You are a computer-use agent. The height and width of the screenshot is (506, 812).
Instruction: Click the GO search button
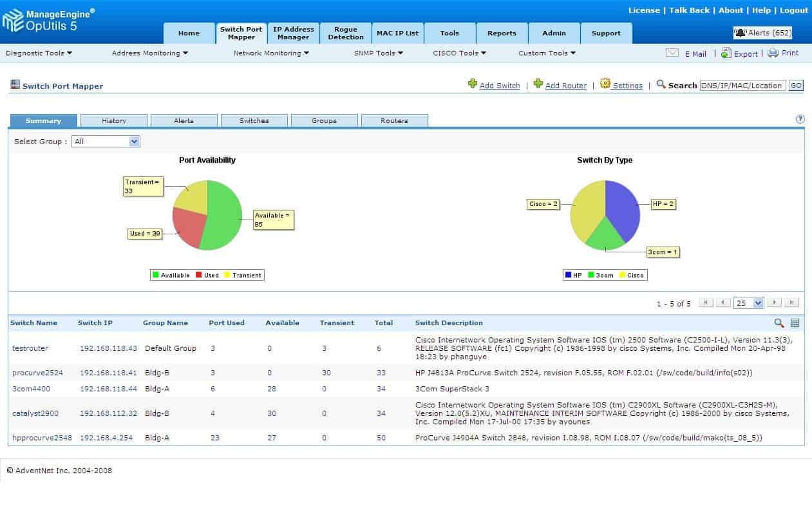tap(796, 85)
